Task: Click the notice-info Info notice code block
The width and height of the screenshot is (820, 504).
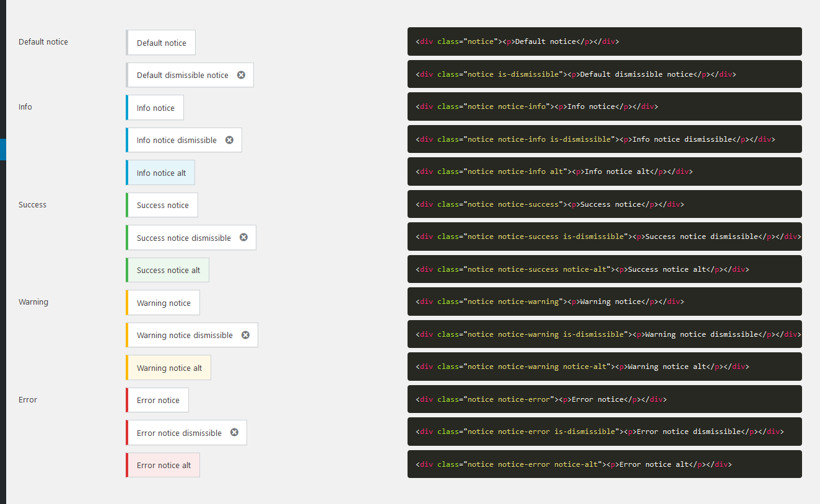Action: (x=604, y=106)
